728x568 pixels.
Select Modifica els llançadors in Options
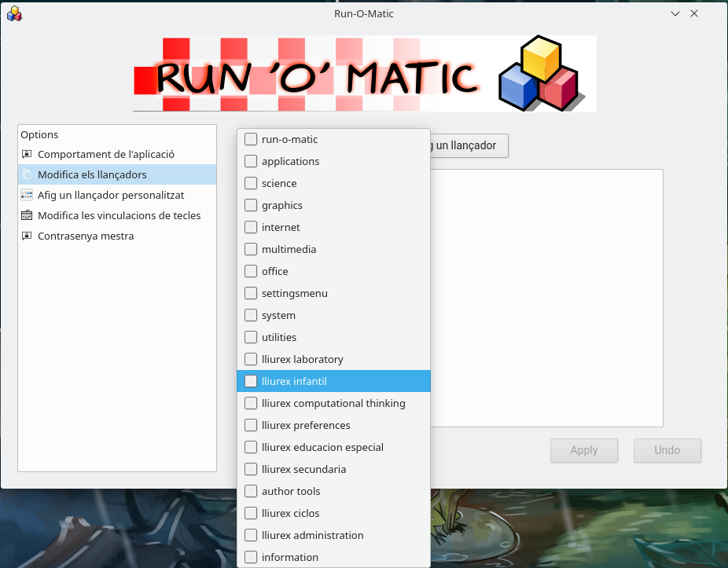tap(117, 174)
